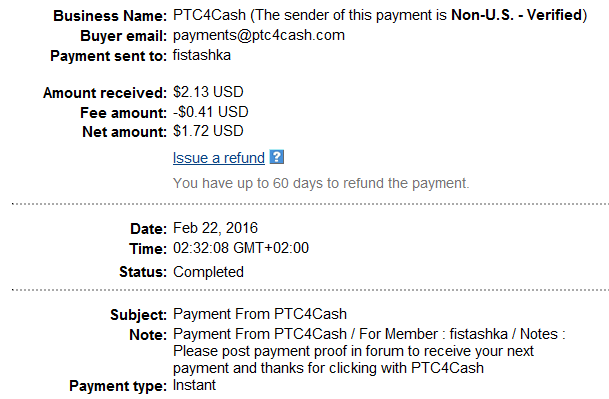Click the Payment From PTC4Cash subject text
Viewport: 609px width, 399px height.
tap(260, 314)
